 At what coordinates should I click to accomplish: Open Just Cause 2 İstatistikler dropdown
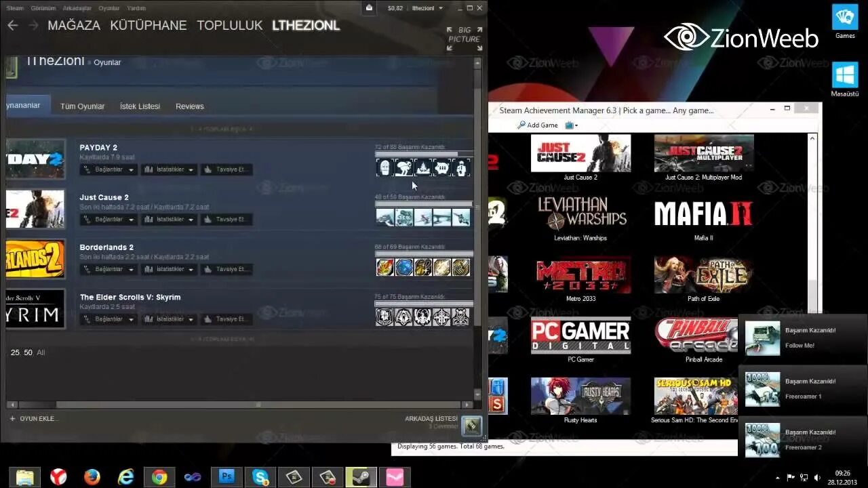pos(169,220)
